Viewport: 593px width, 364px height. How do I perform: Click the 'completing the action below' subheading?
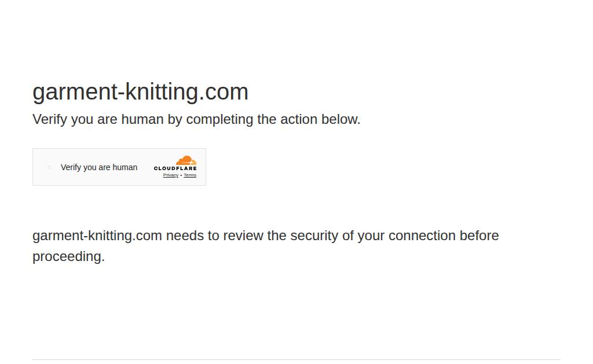coord(273,119)
